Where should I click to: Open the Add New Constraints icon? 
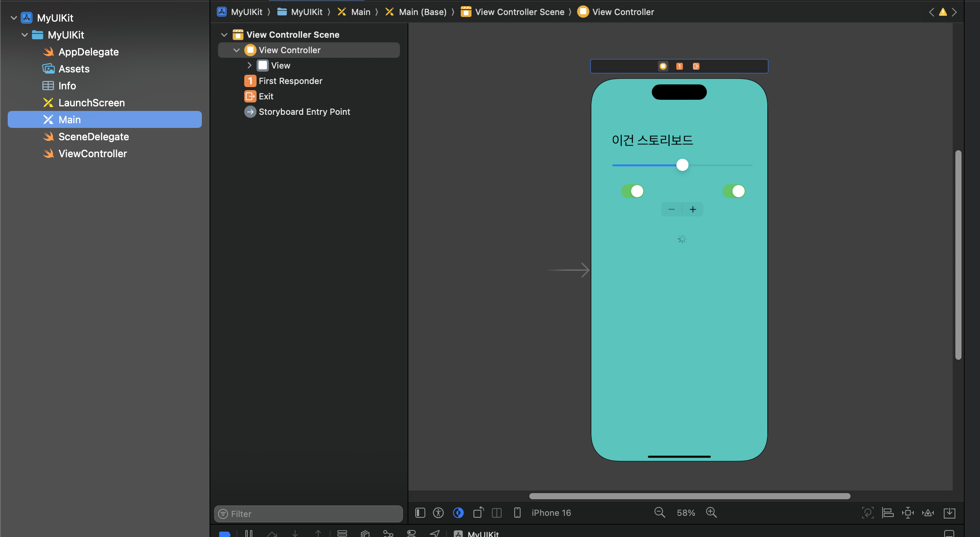tap(908, 513)
